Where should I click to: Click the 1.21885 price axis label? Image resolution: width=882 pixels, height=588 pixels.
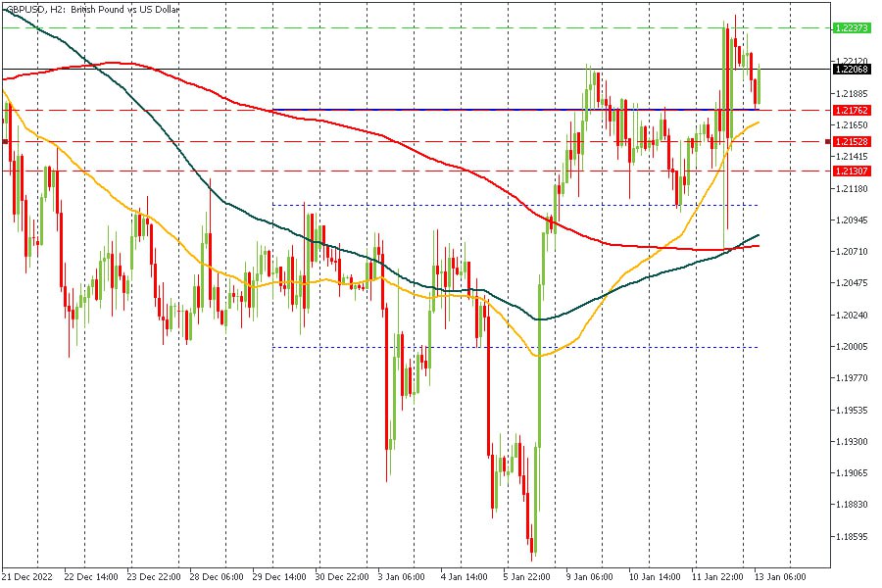[852, 94]
